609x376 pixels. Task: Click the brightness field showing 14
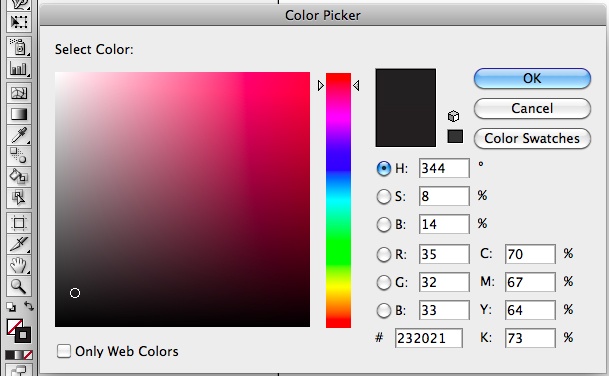(x=444, y=224)
